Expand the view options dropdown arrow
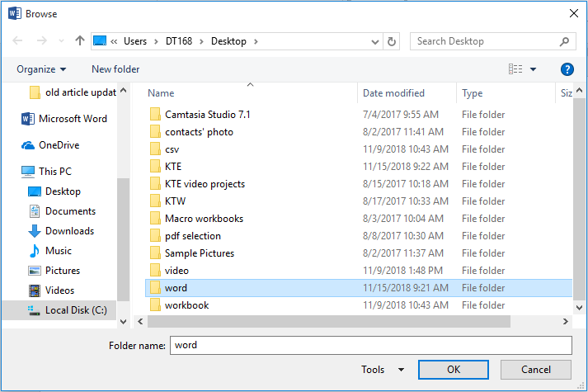This screenshot has height=392, width=588. coord(533,69)
